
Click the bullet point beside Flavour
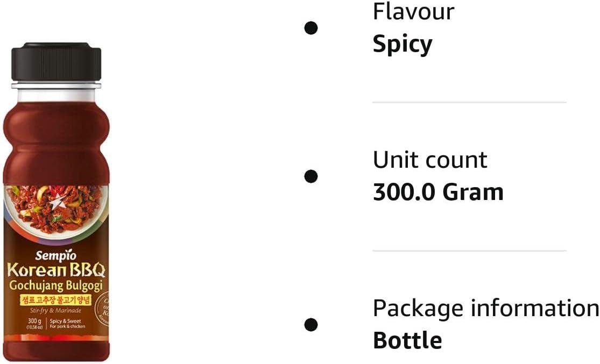[x=310, y=28]
